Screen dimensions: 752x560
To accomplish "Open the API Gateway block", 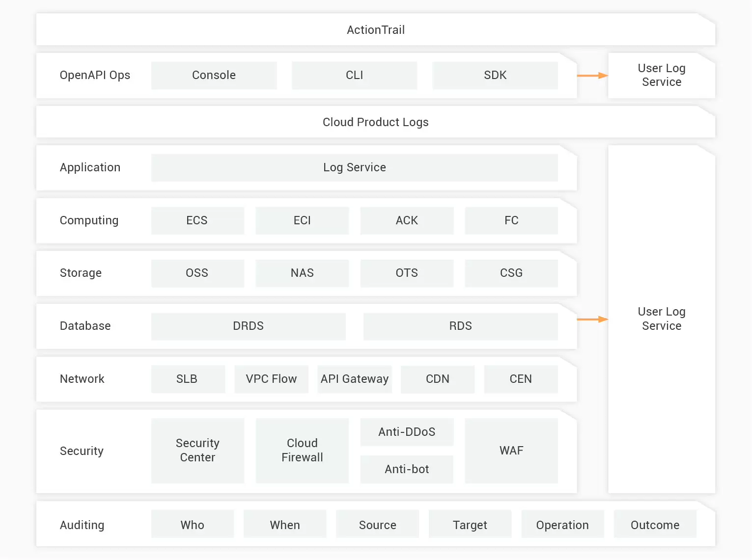I will 354,379.
